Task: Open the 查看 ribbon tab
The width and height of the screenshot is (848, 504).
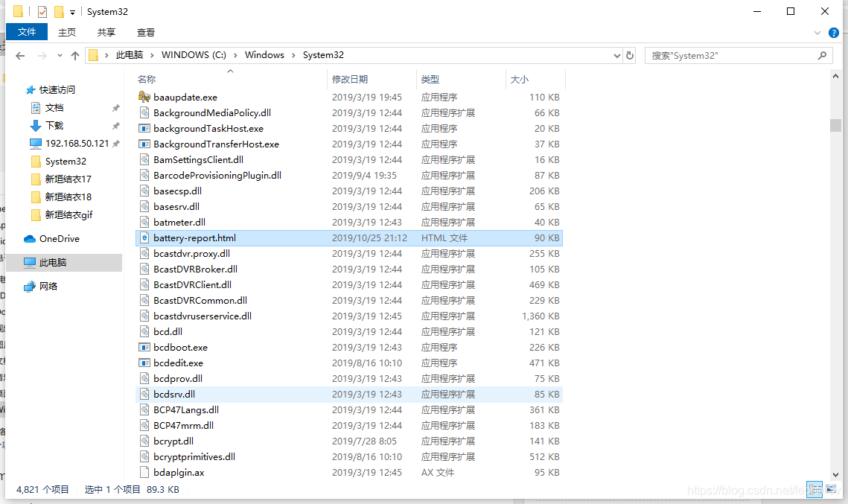Action: coord(146,32)
